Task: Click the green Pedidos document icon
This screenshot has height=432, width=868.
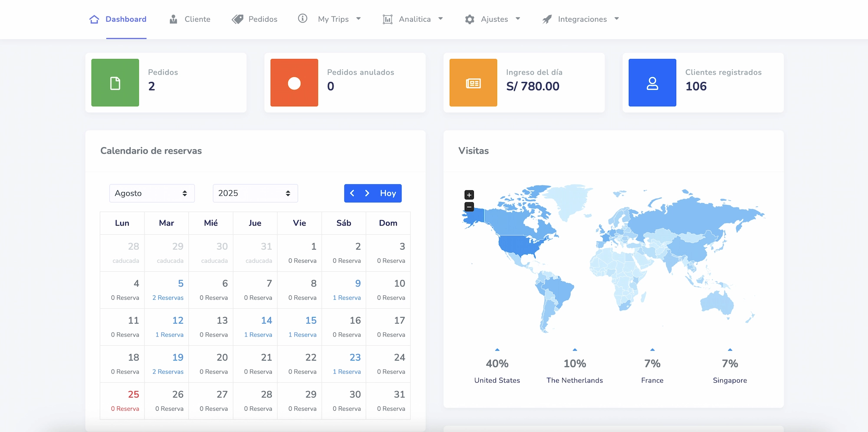Action: (x=115, y=83)
